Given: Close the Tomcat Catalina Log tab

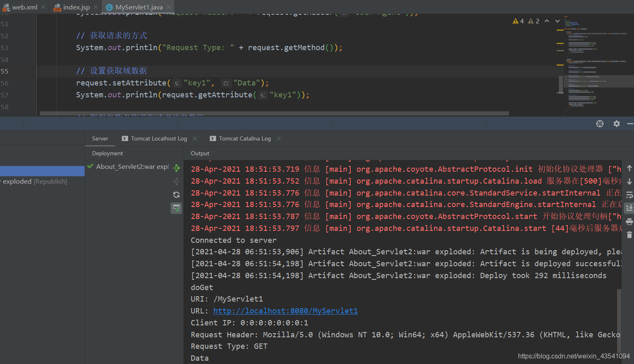Looking at the screenshot, I should 279,138.
